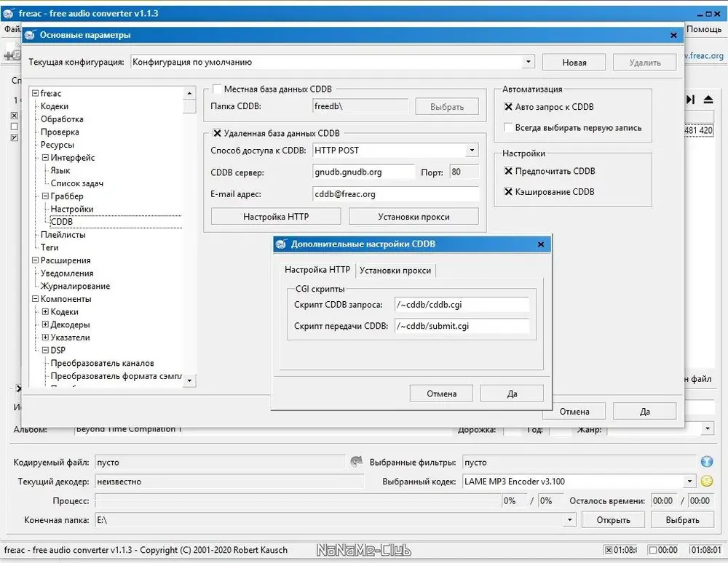Switch to the Установки прокси tab
The width and height of the screenshot is (728, 563).
395,271
